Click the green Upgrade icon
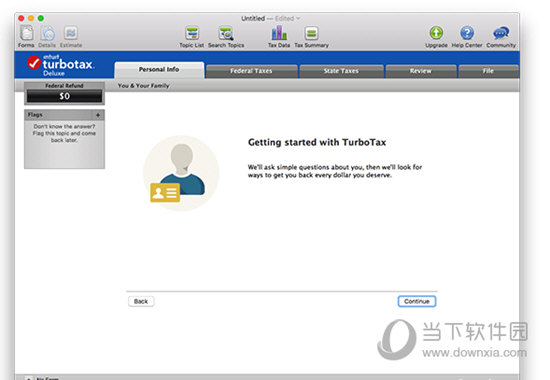This screenshot has width=550, height=380. point(436,33)
